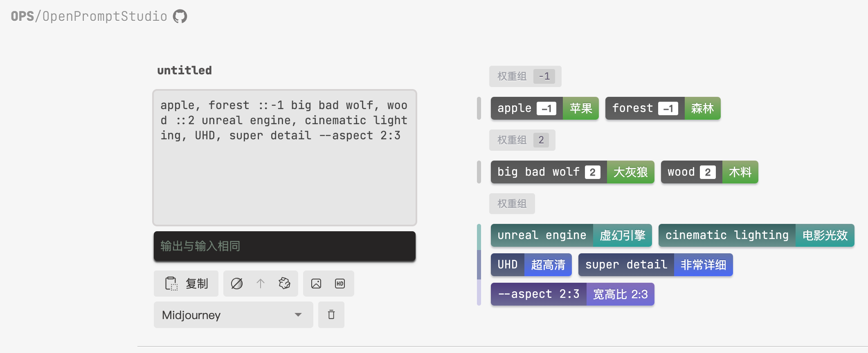Click the image export icon

coord(316,283)
